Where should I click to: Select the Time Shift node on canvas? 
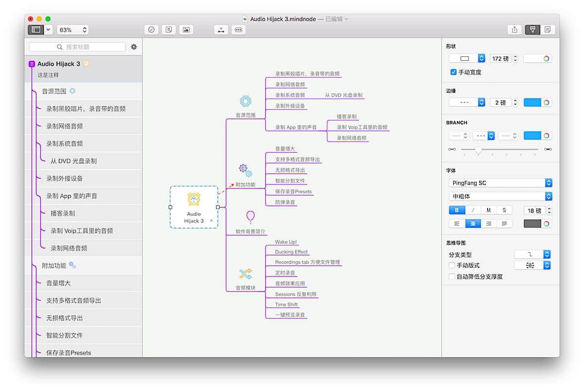[x=286, y=304]
